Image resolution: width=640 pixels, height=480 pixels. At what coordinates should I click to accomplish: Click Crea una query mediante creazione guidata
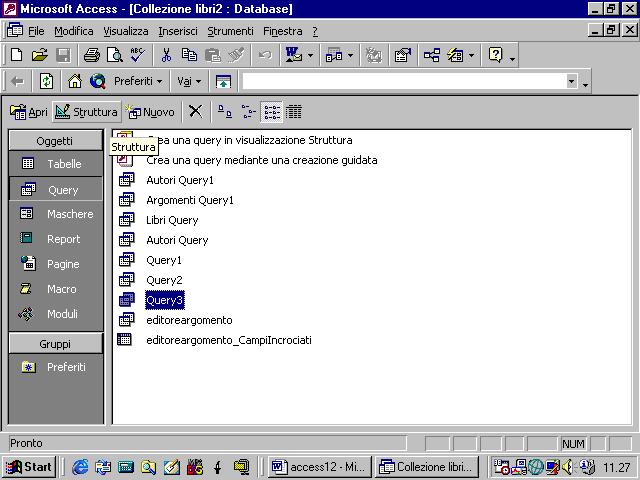[262, 160]
